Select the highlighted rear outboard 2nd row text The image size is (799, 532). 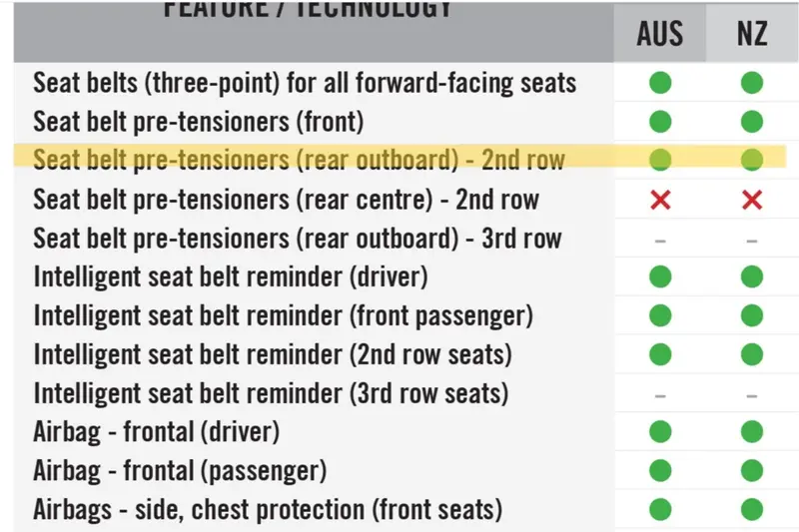(299, 160)
